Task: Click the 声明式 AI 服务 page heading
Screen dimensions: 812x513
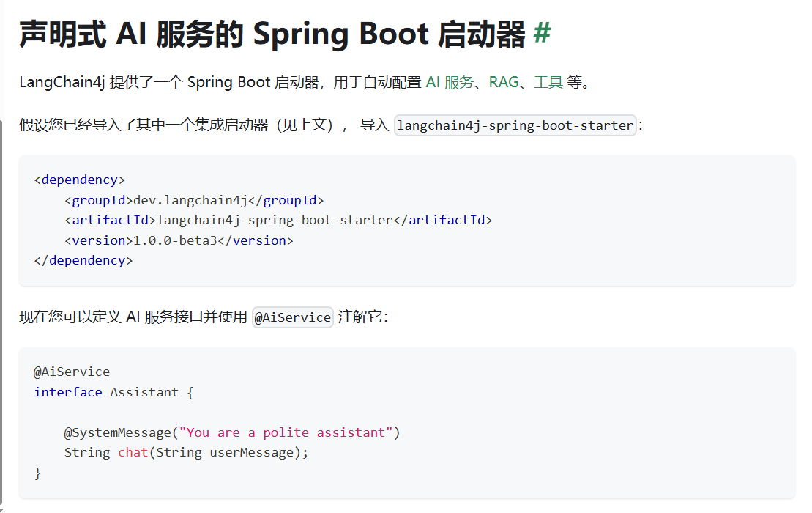Action: 272,34
